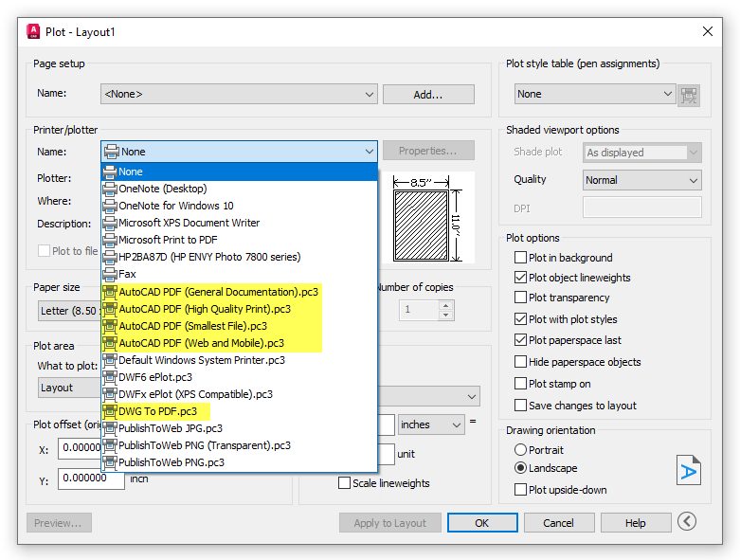This screenshot has width=740, height=560.
Task: Select None in the printer list
Action: [239, 172]
